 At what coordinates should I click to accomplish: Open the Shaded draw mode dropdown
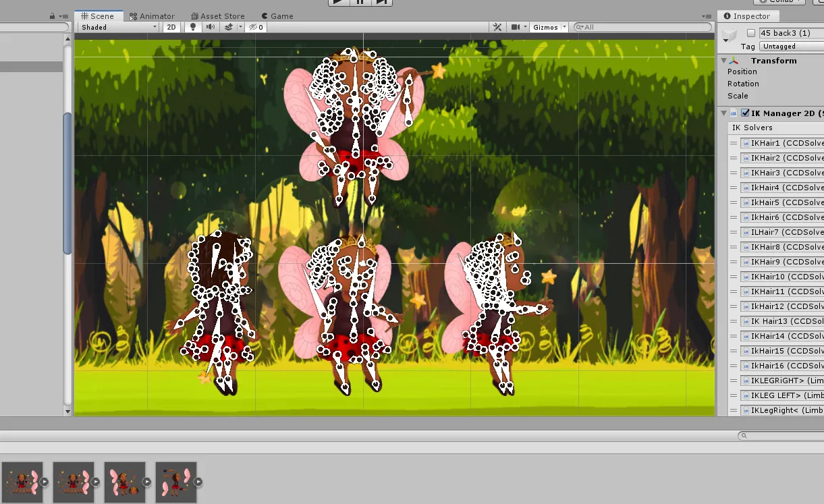point(118,27)
